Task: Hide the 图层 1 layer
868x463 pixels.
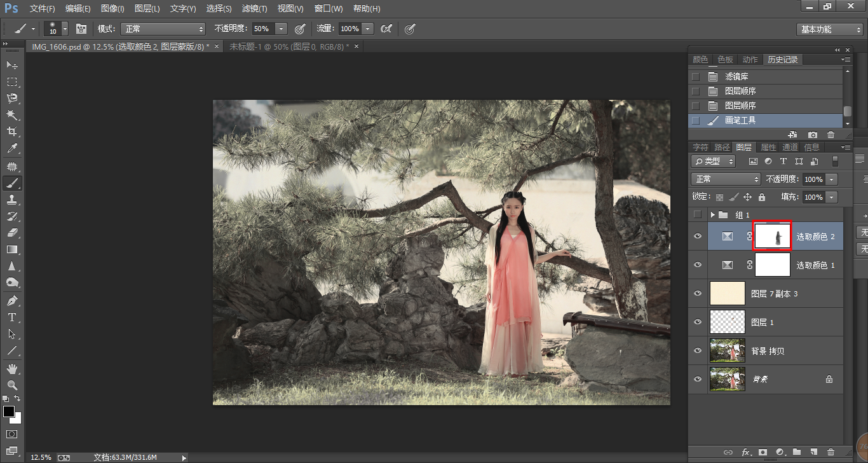Action: pos(698,322)
